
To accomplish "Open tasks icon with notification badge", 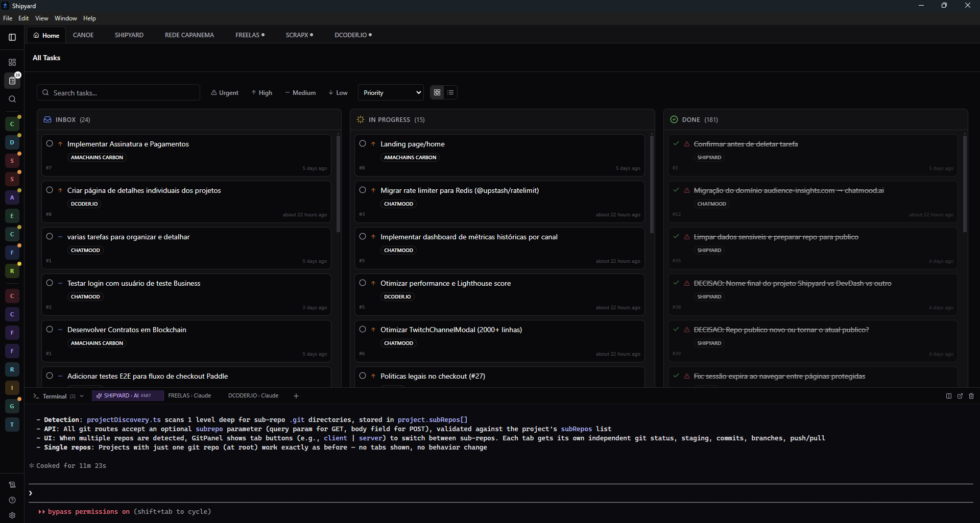I will (x=12, y=81).
